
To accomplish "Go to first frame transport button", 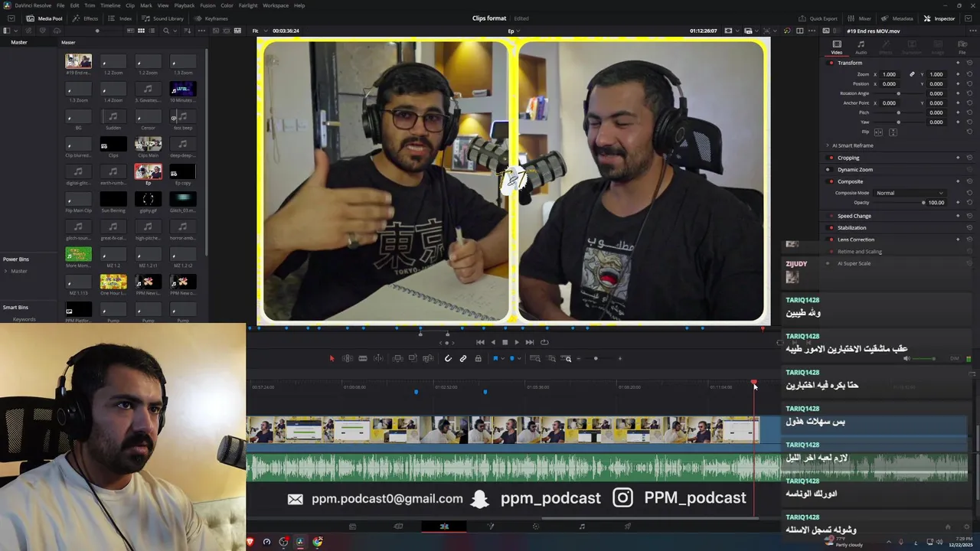I will click(x=480, y=342).
